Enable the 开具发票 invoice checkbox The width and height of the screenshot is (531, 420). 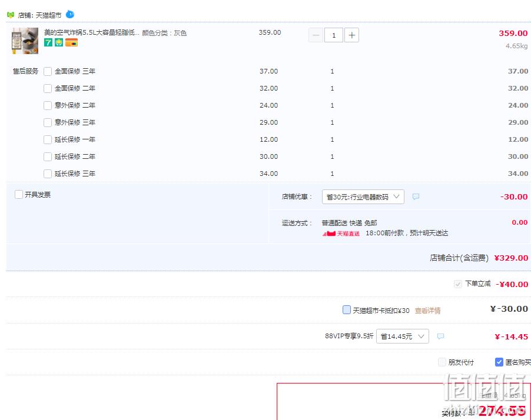[19, 194]
